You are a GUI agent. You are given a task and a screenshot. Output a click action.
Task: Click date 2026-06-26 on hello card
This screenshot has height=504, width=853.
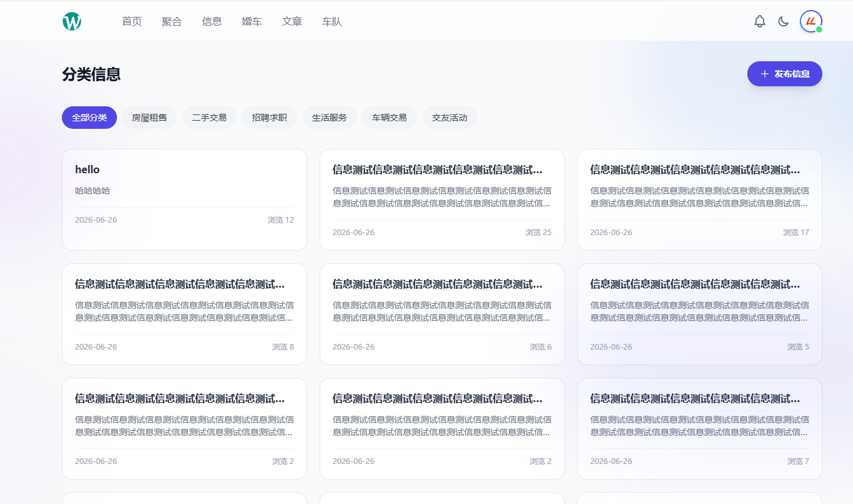(x=96, y=220)
